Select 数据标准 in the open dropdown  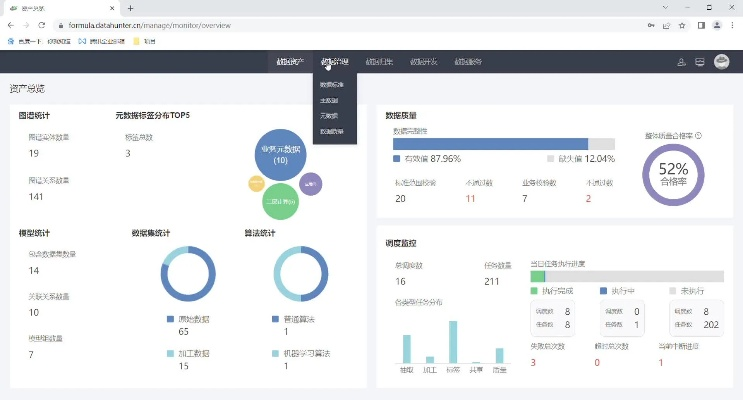[x=332, y=85]
